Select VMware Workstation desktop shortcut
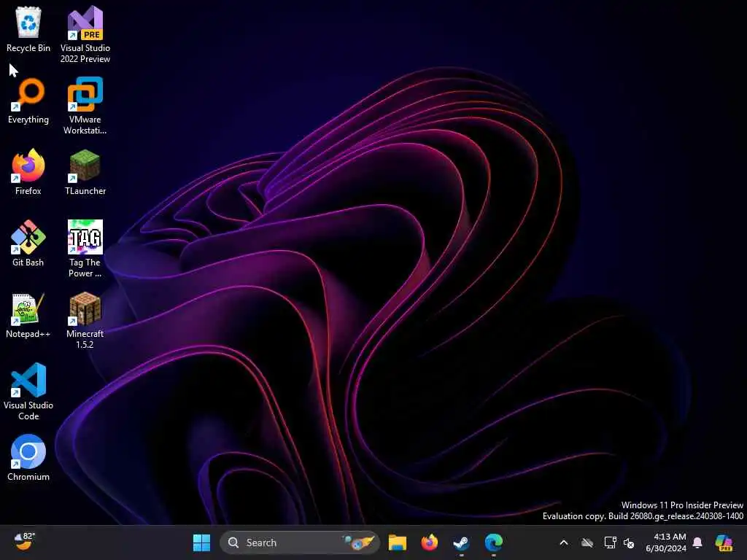Viewport: 747px width, 560px height. (85, 106)
